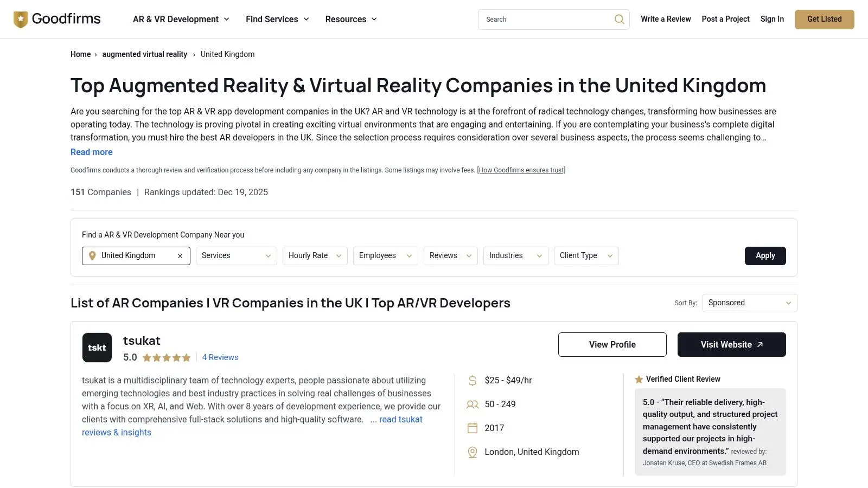Expand the Industries filter dropdown
This screenshot has height=488, width=868.
coord(515,256)
